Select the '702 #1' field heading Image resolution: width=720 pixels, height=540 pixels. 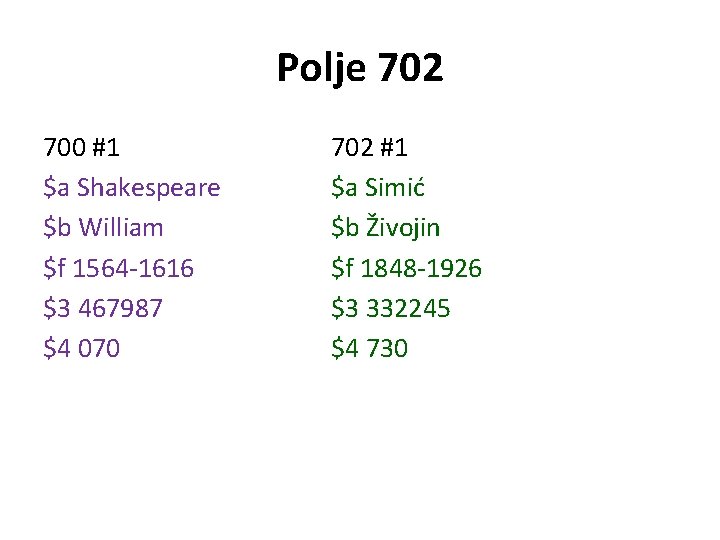coord(370,148)
